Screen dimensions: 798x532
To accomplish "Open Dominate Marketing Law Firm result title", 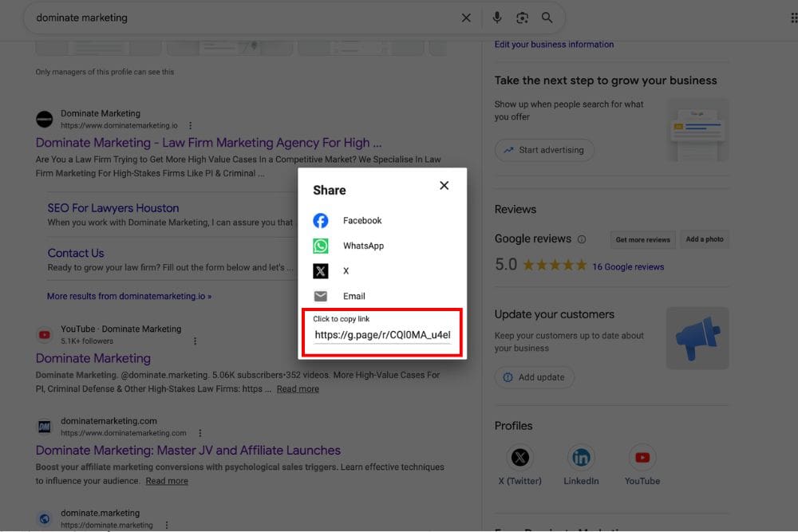I will [208, 143].
